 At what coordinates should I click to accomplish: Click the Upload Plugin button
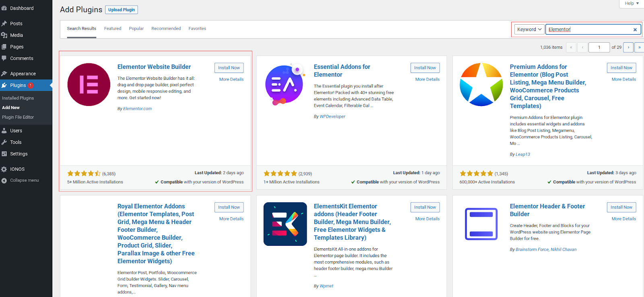(x=122, y=10)
